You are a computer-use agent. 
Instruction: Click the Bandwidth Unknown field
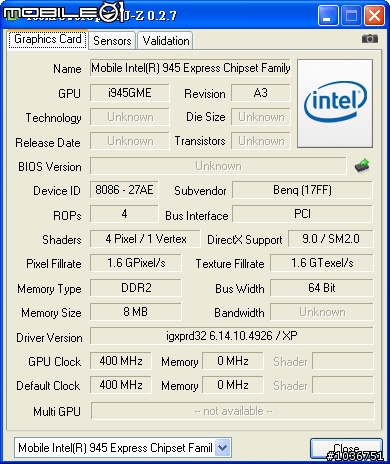point(322,312)
